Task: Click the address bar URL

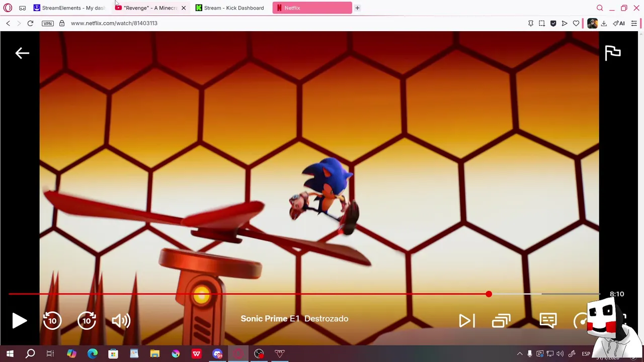Action: [114, 23]
